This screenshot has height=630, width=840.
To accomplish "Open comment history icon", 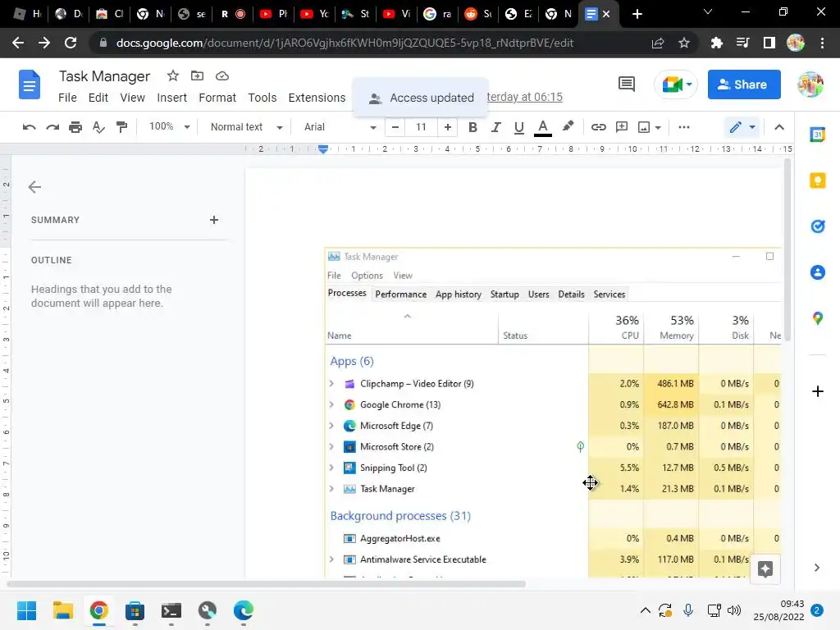I will 626,84.
